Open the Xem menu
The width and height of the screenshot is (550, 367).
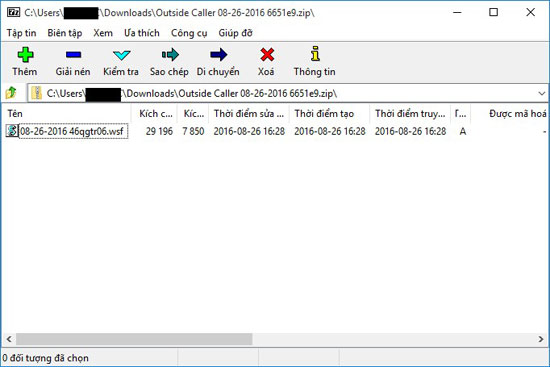tap(103, 33)
